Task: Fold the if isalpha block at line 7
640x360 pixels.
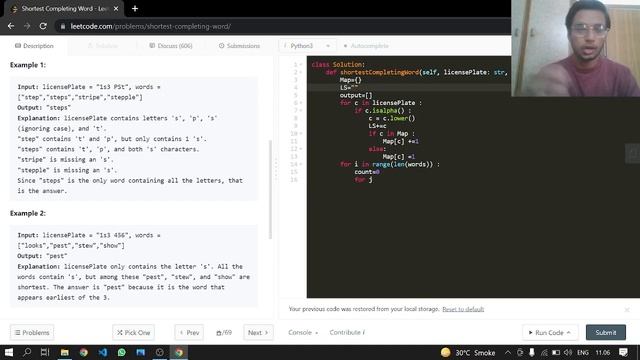Action: click(301, 111)
